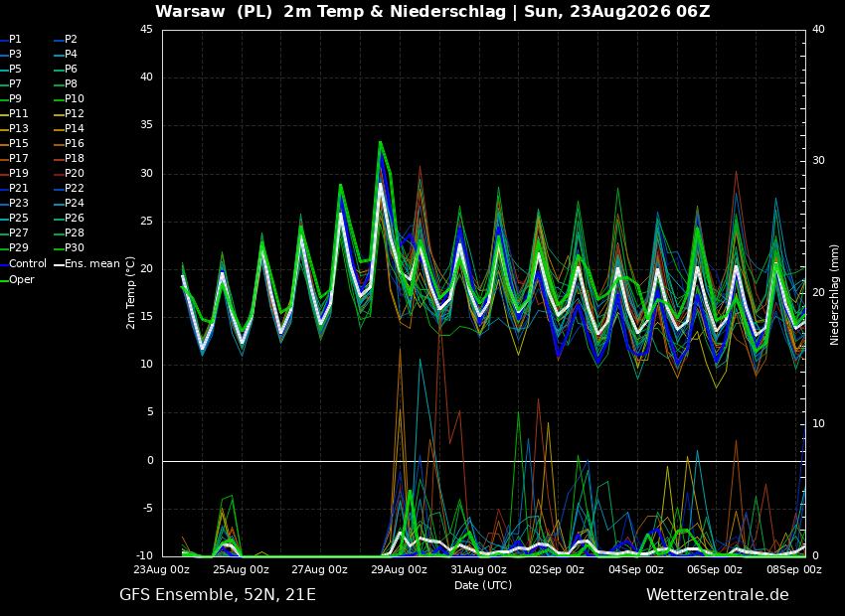Viewport: 845px width, 616px height.
Task: Pick the P4 legend label
Action: [71, 54]
